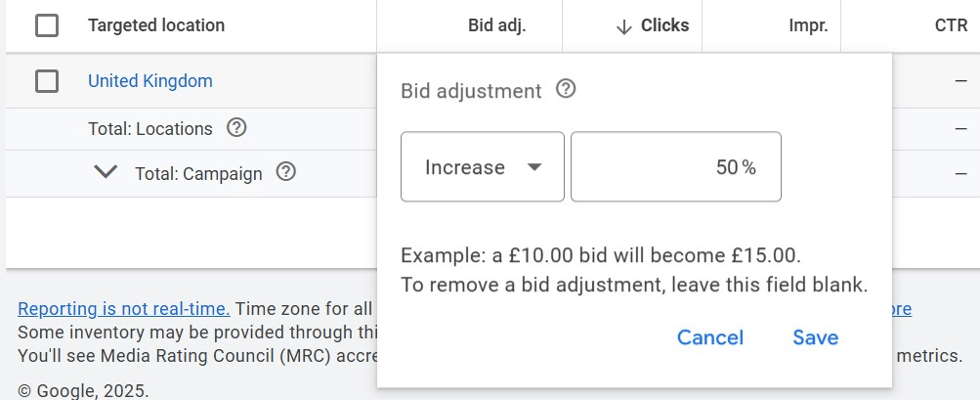Check the United Kingdom row checkbox
The image size is (980, 400).
(x=46, y=81)
